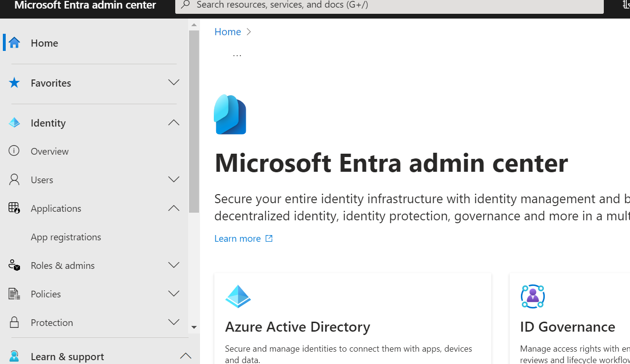Collapse the Applications submenu chevron
Viewport: 630px width, 364px height.
(174, 208)
